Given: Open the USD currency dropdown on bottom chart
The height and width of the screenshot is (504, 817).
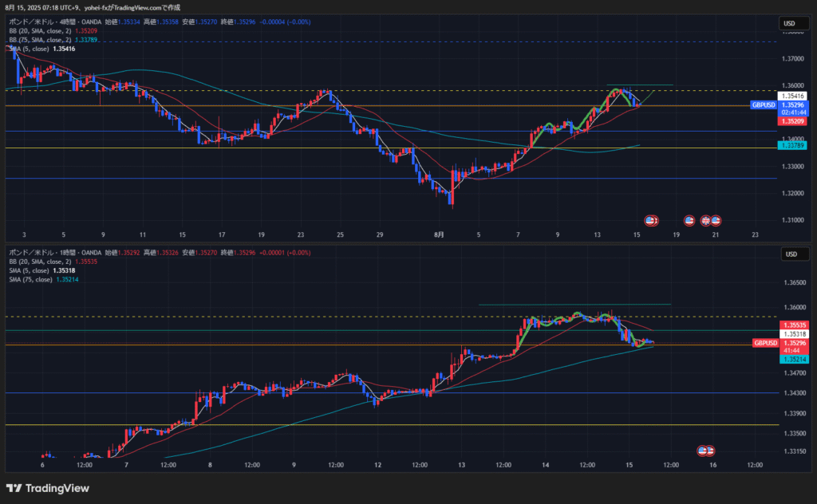Looking at the screenshot, I should point(791,254).
